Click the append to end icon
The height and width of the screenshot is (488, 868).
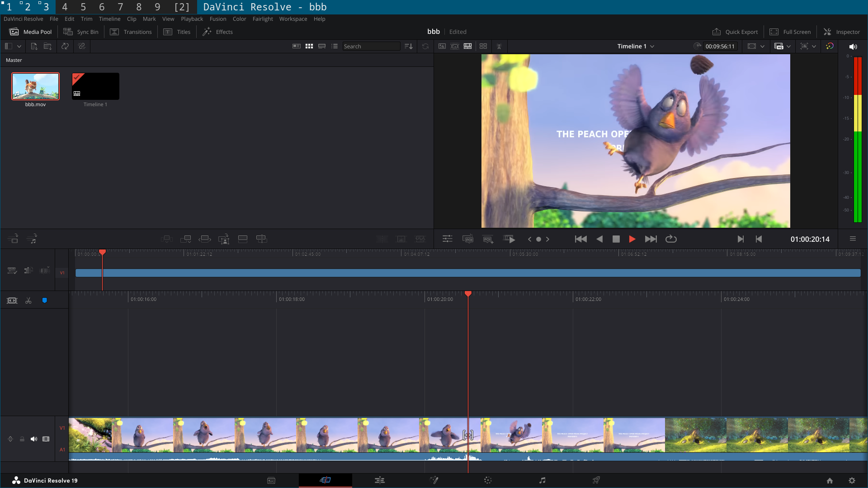click(x=186, y=239)
